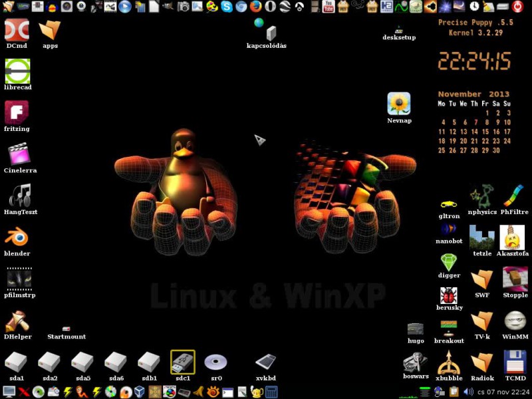Click the show desktop monitor icon

tap(9, 392)
